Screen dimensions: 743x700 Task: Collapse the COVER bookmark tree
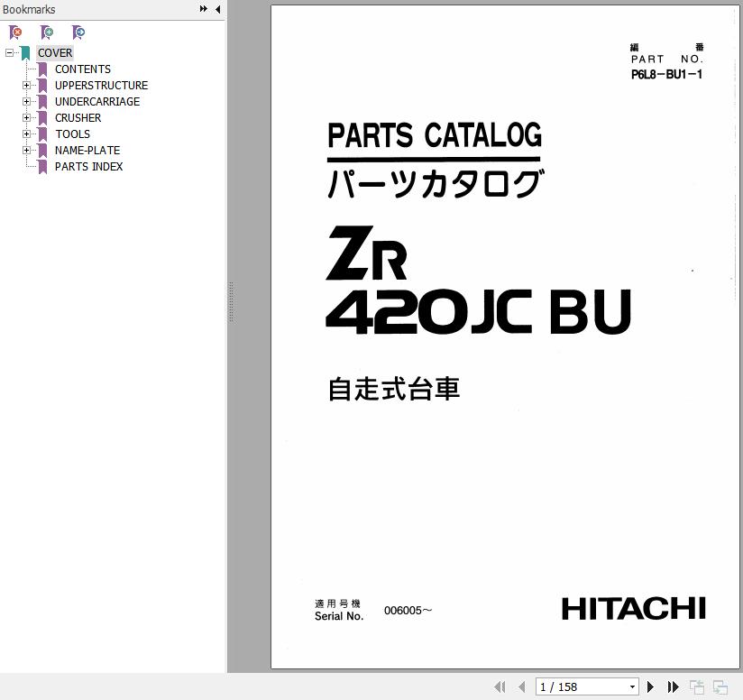point(10,52)
